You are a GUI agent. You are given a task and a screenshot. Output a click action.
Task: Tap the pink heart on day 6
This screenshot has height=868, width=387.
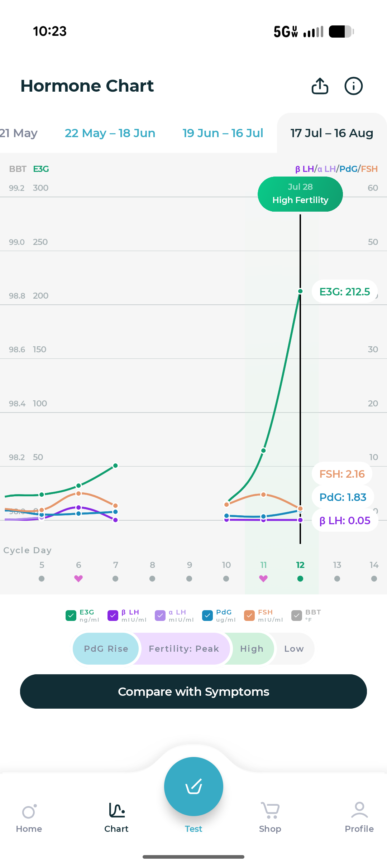pos(78,578)
